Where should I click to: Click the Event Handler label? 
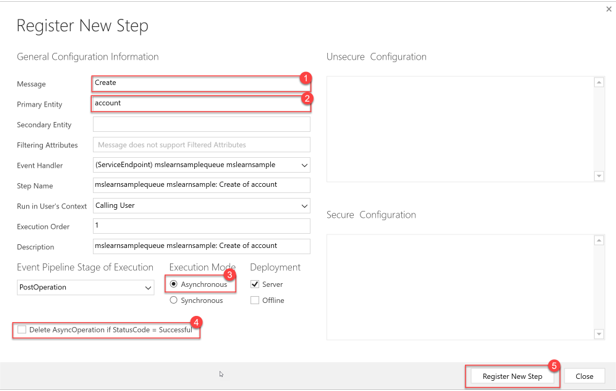click(x=40, y=165)
